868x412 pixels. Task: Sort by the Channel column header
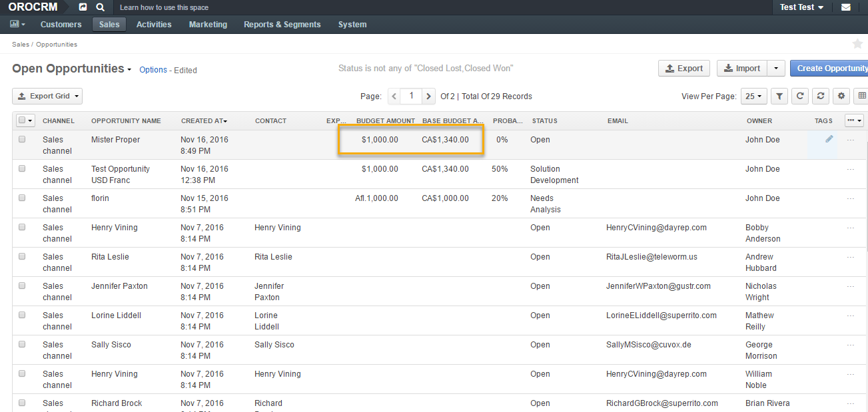click(59, 121)
